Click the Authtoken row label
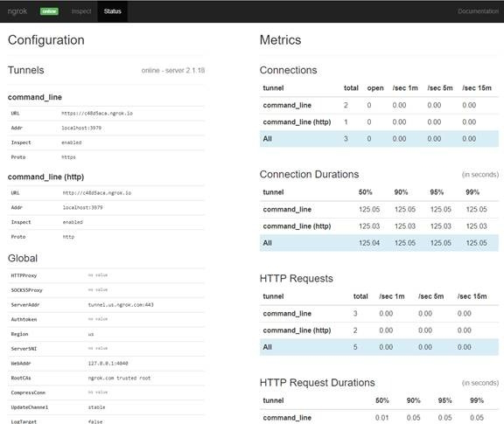 (x=24, y=319)
